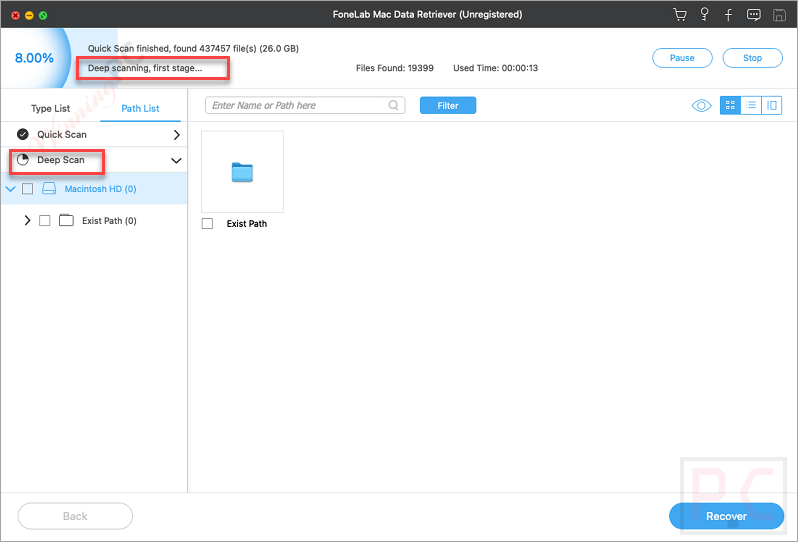Check the Macintosh HD checkbox
The width and height of the screenshot is (798, 542).
coord(27,189)
